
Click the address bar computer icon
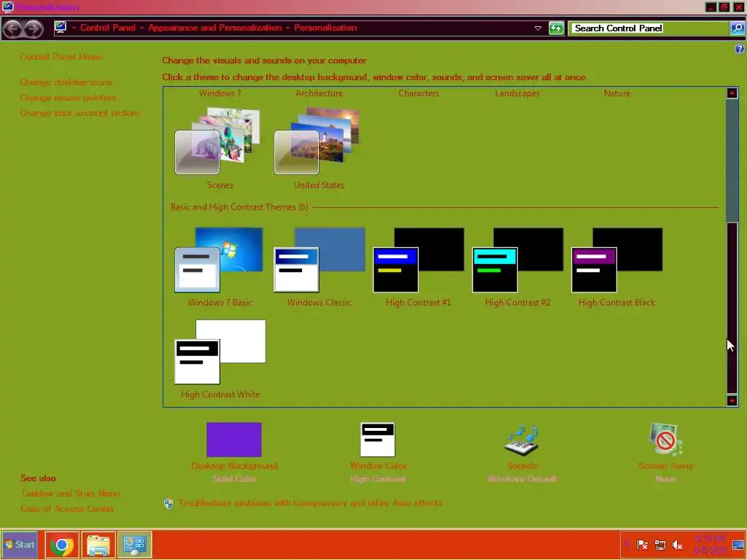click(x=61, y=28)
